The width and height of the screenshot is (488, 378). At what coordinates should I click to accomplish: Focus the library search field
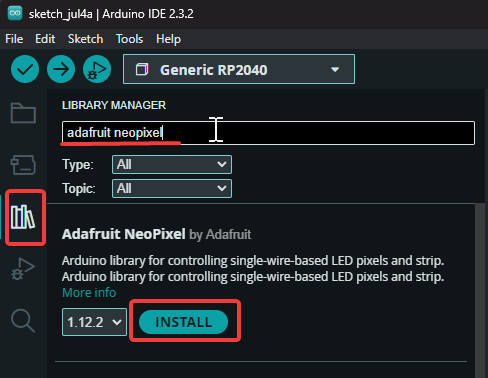point(268,133)
